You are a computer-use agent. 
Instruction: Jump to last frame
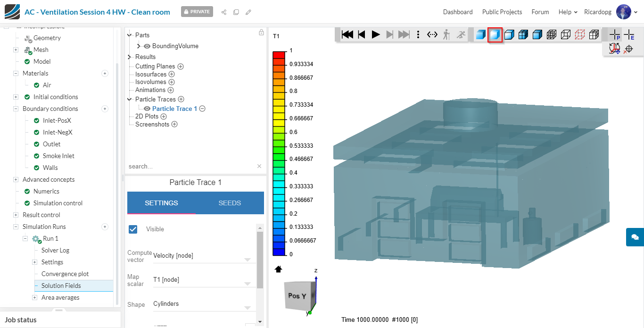click(x=404, y=34)
